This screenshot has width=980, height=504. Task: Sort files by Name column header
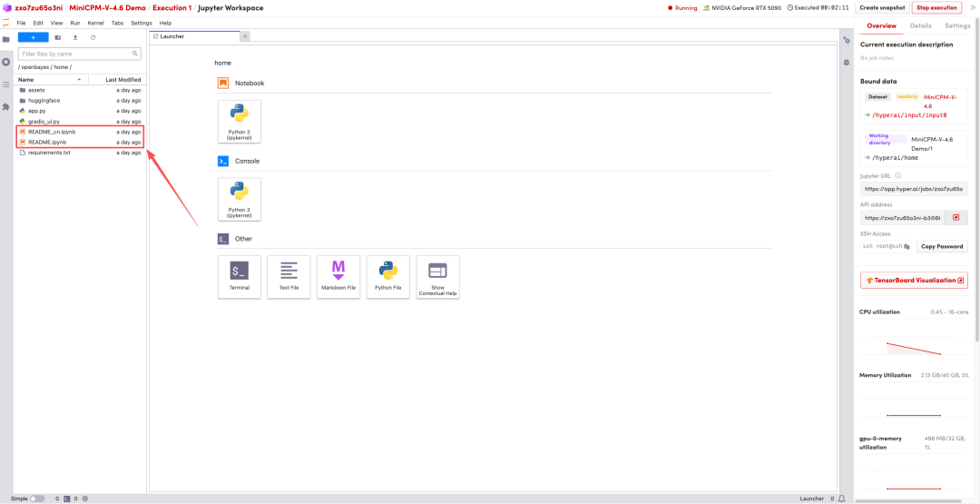51,79
